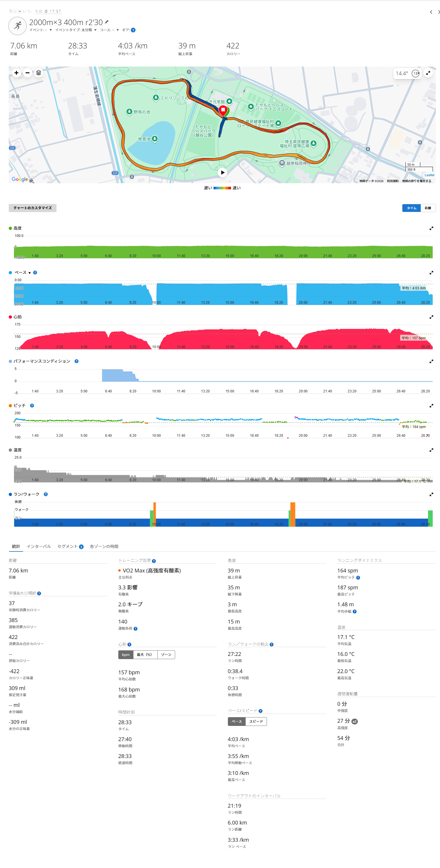Viewport: 440px width, 868px height.
Task: Expand the 心拍 heart rate chart
Action: (x=431, y=317)
